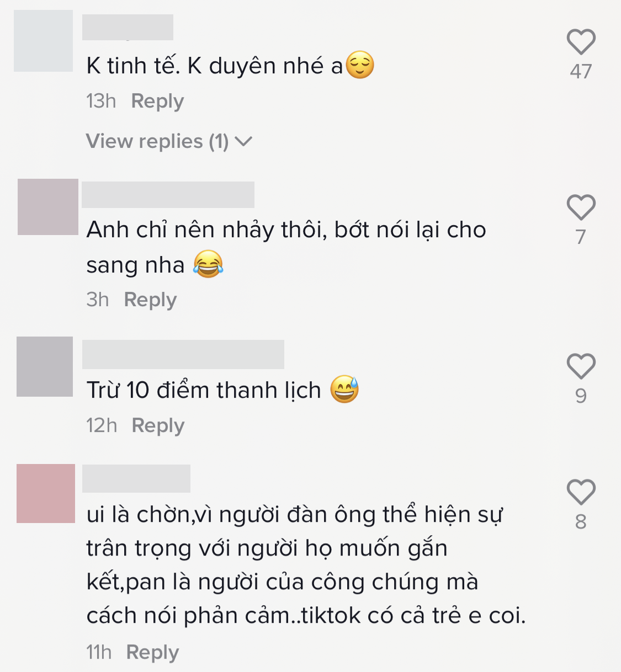The image size is (621, 672).
Task: Open pink avatar of "ui là chờn" commenter
Action: click(46, 493)
